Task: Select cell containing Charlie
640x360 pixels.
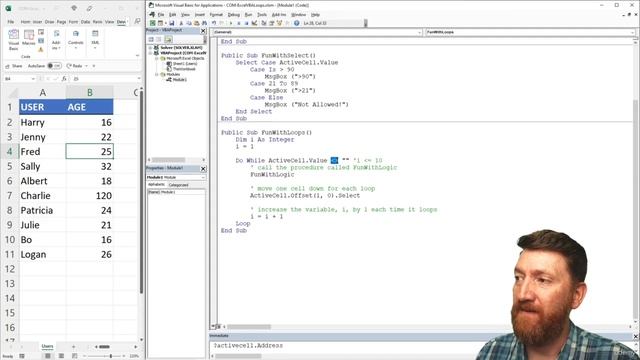Action: [x=42, y=196]
